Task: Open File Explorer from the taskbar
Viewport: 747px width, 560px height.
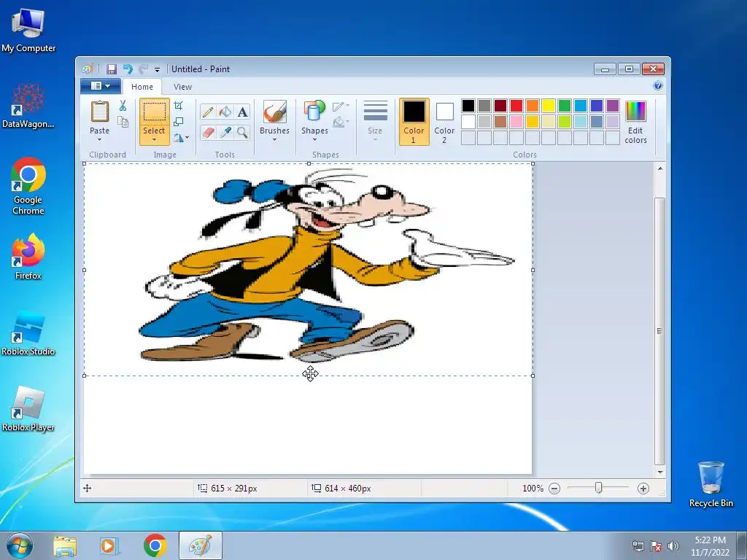Action: click(x=65, y=545)
